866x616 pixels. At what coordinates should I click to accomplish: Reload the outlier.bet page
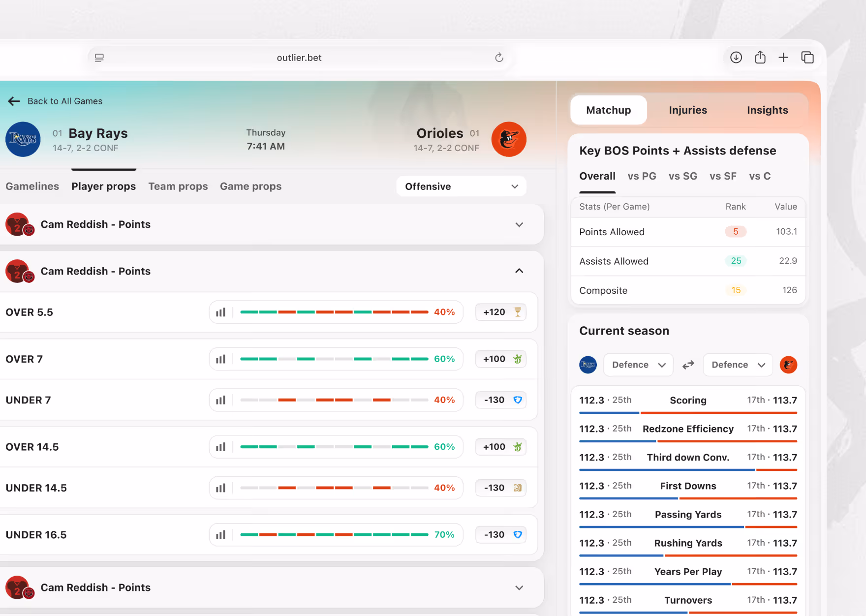click(499, 58)
